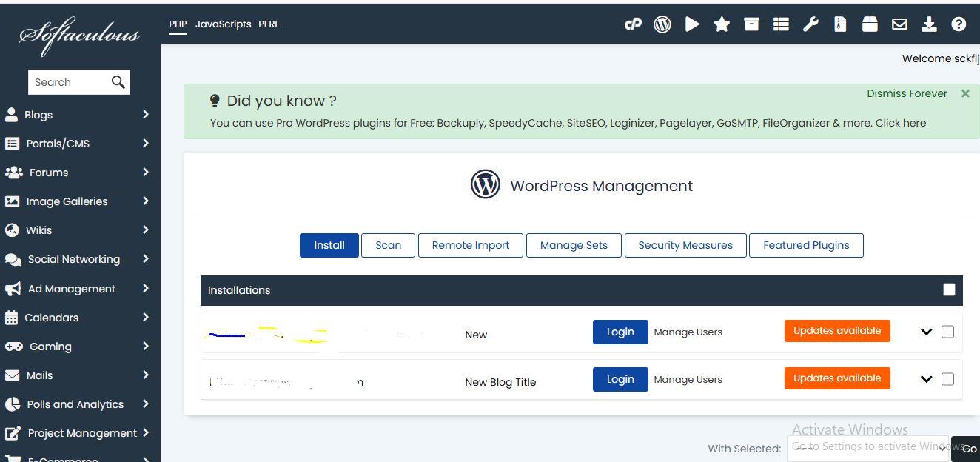
Task: Open WordPress manager icon in top toolbar
Action: pos(662,24)
